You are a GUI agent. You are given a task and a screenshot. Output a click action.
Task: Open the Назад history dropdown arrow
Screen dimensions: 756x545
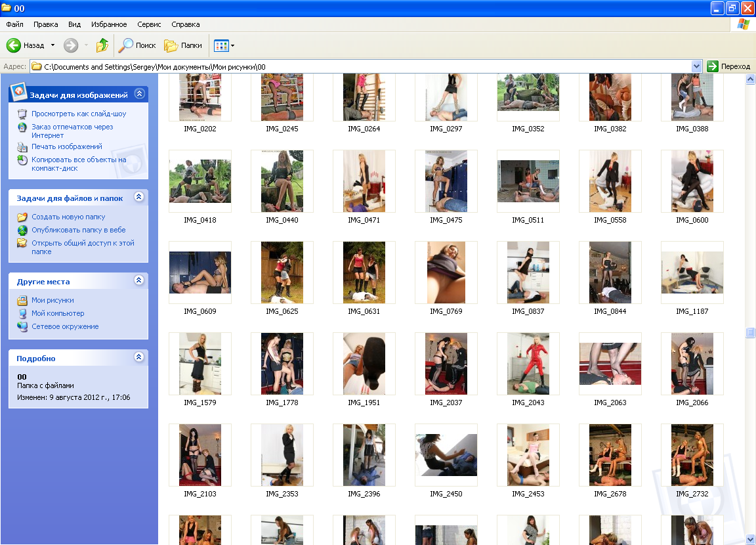[52, 45]
